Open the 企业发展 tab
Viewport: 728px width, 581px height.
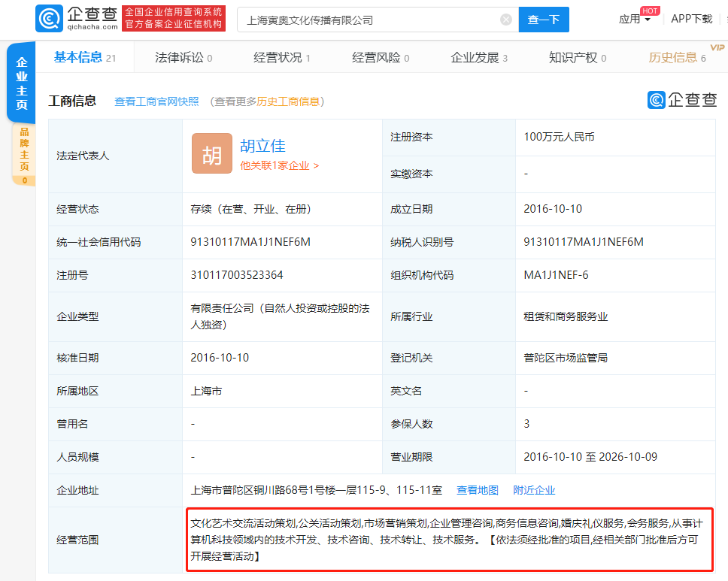[479, 58]
